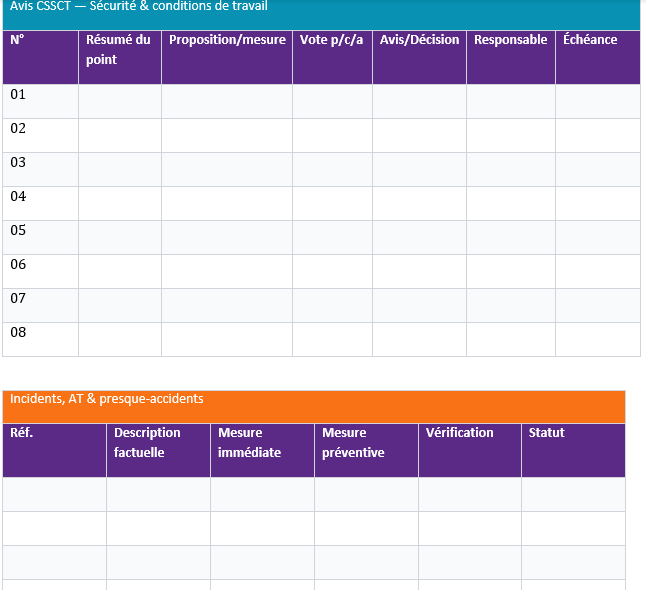Image resolution: width=646 pixels, height=590 pixels.
Task: Click the 'Résumé du point' header cell
Action: (119, 56)
